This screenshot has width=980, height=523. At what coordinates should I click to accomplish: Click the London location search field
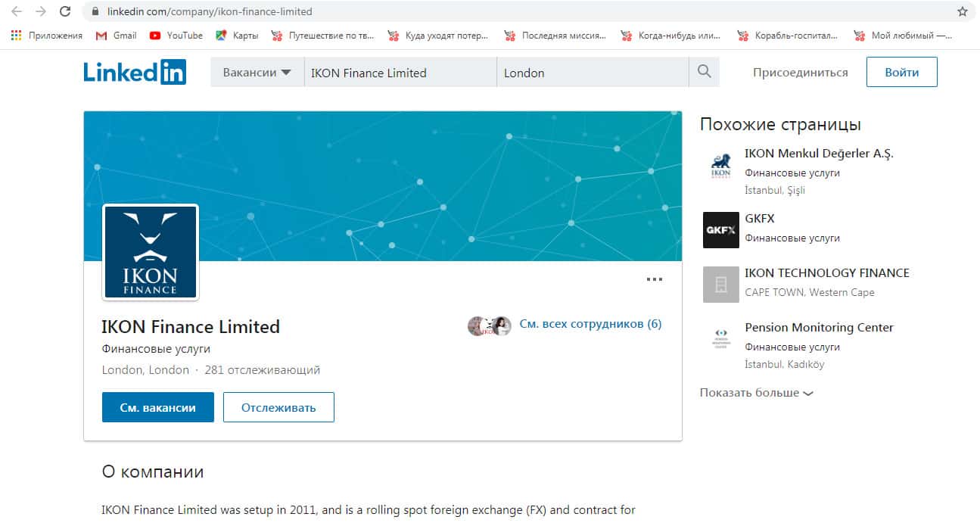click(x=593, y=73)
